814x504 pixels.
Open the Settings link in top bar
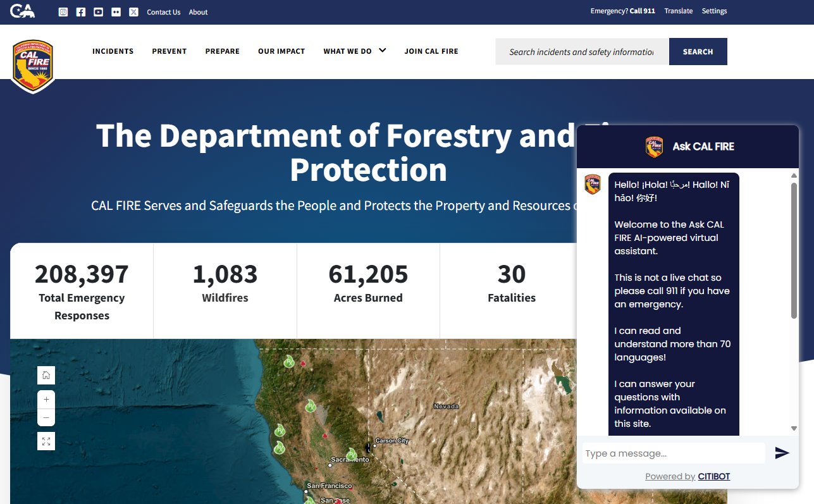[715, 11]
